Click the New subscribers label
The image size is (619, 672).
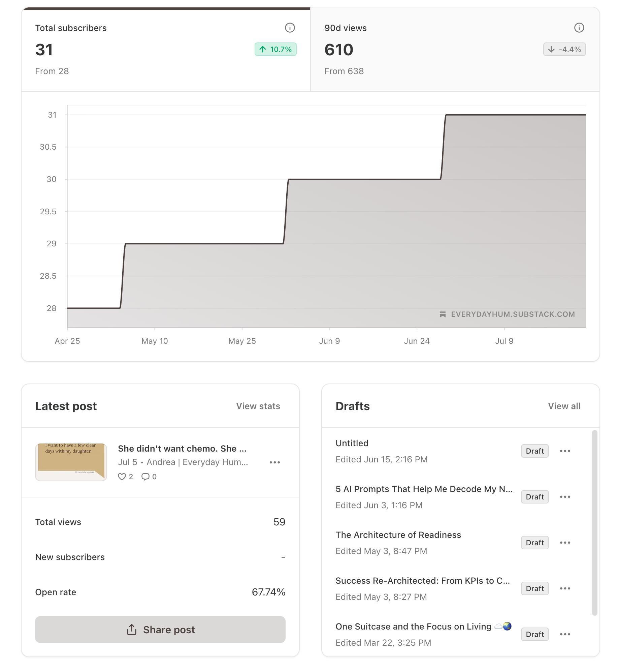70,557
